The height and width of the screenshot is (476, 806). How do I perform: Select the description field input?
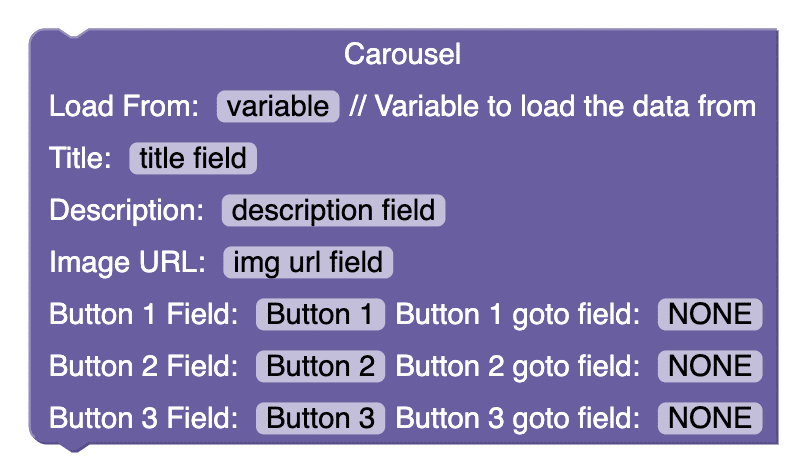coord(333,210)
